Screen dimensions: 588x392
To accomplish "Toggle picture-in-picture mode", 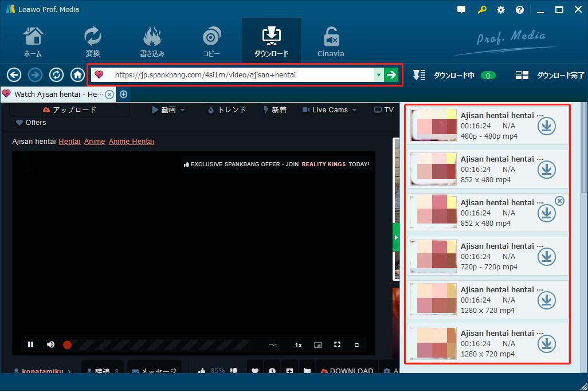I will click(x=318, y=345).
